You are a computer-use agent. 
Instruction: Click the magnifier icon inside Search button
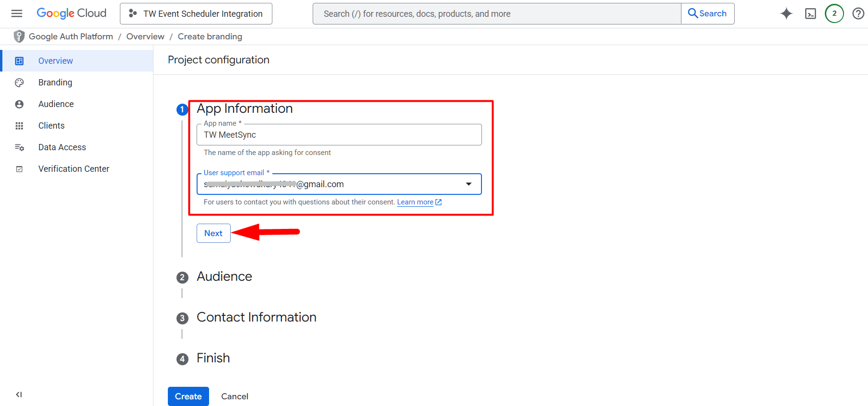(693, 13)
